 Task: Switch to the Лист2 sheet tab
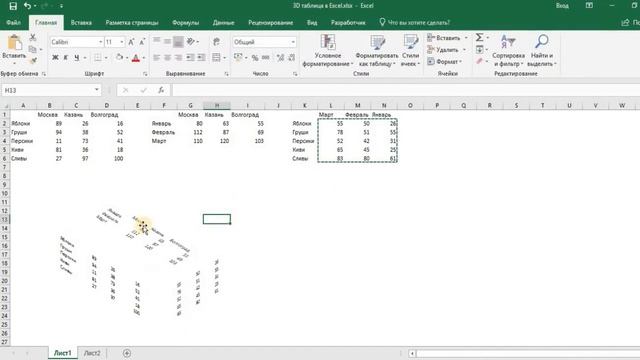(92, 353)
